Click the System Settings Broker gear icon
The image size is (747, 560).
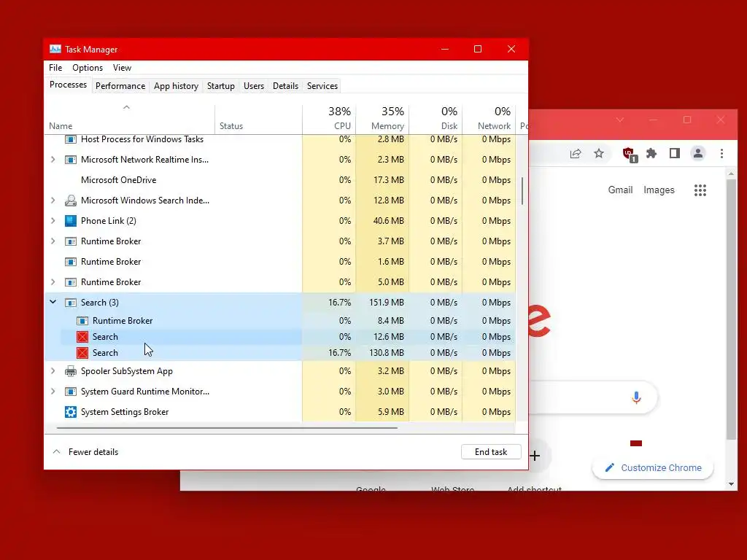point(71,412)
